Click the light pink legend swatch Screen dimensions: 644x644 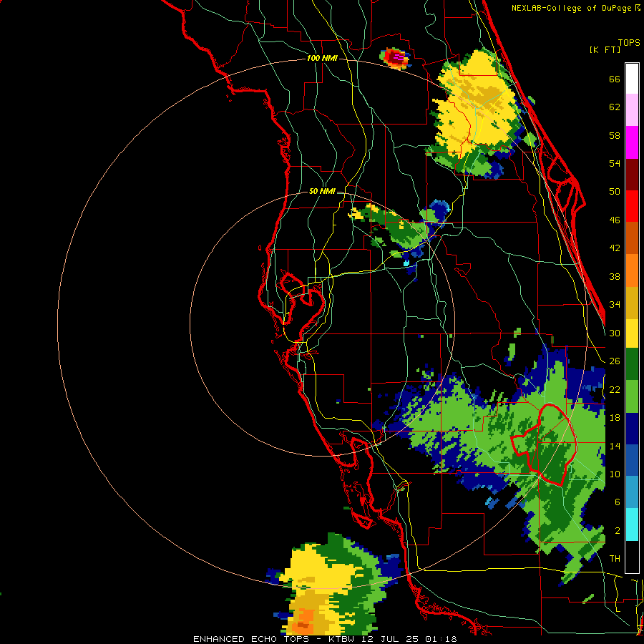[632, 110]
